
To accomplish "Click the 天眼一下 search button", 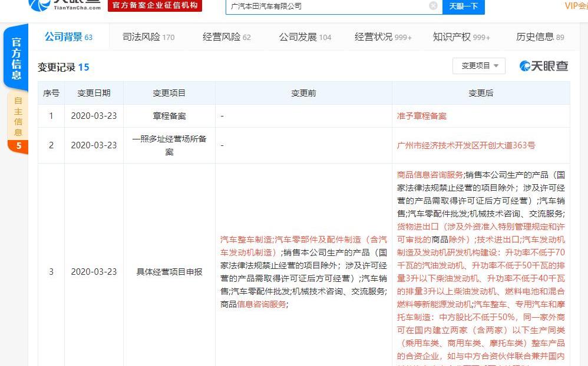I will point(464,6).
